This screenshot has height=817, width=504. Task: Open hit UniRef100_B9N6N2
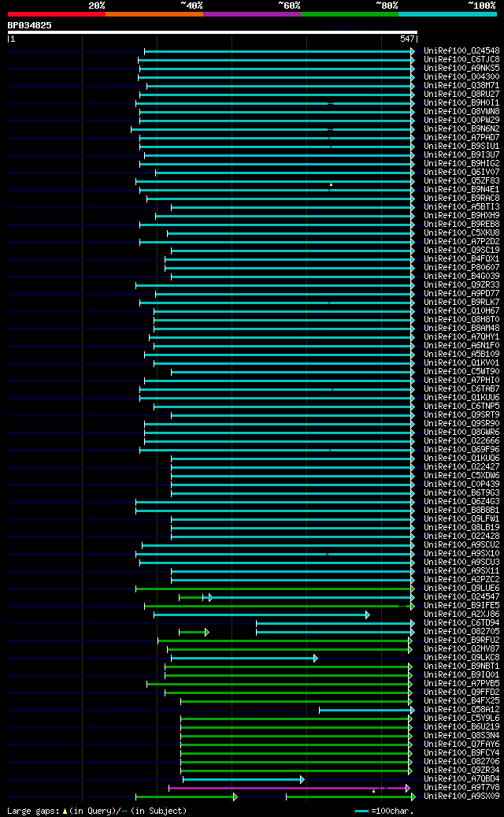[461, 129]
